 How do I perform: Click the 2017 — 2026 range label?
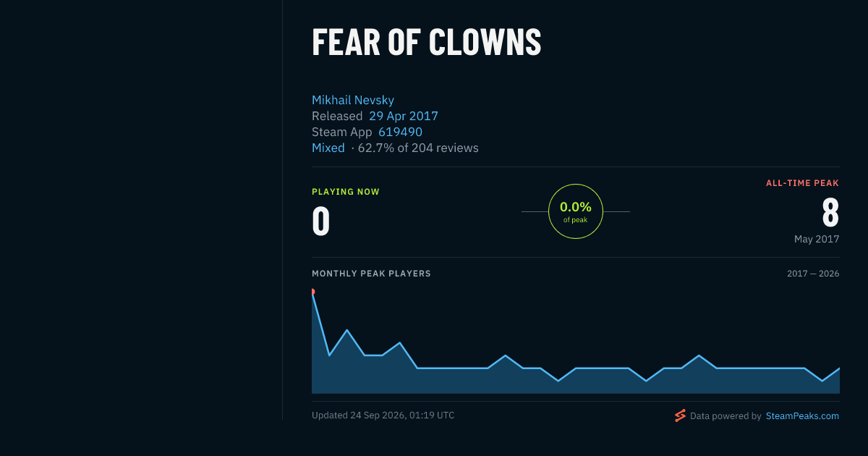click(x=813, y=274)
